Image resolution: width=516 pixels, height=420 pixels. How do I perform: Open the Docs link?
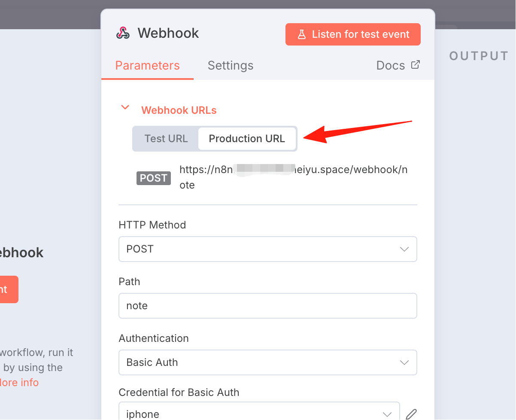point(398,65)
